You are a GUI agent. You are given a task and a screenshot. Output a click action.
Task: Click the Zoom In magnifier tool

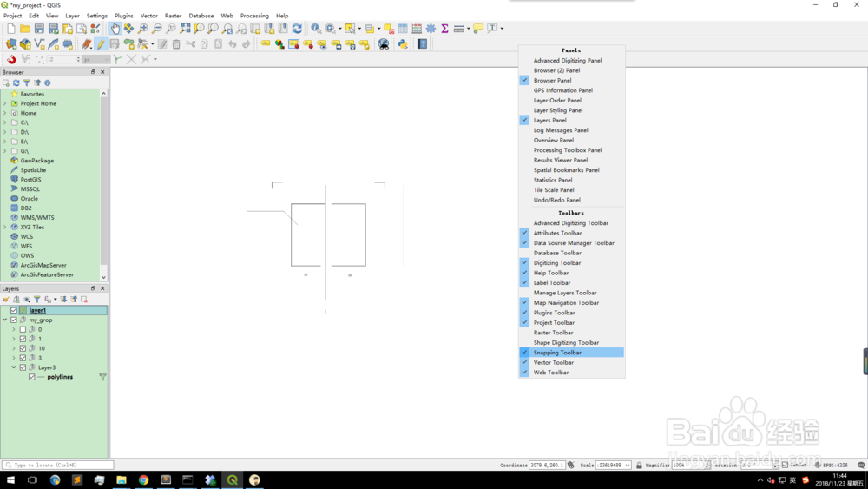(x=143, y=29)
